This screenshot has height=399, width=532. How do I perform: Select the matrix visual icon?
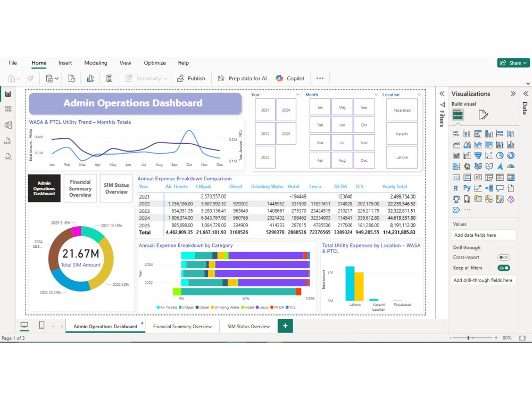(511, 178)
